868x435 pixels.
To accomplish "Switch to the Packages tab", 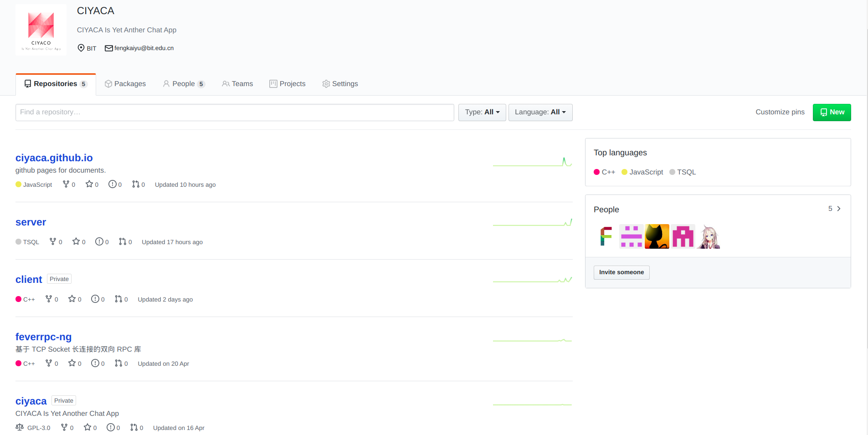I will tap(125, 84).
